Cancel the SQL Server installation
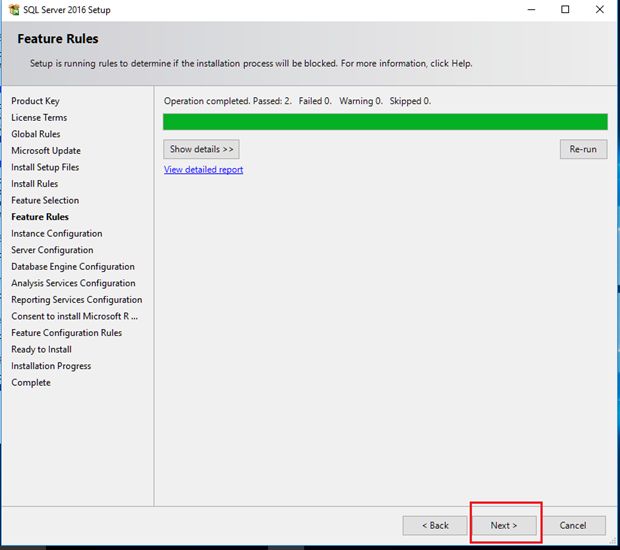Screen dimensions: 620x550 (573, 525)
